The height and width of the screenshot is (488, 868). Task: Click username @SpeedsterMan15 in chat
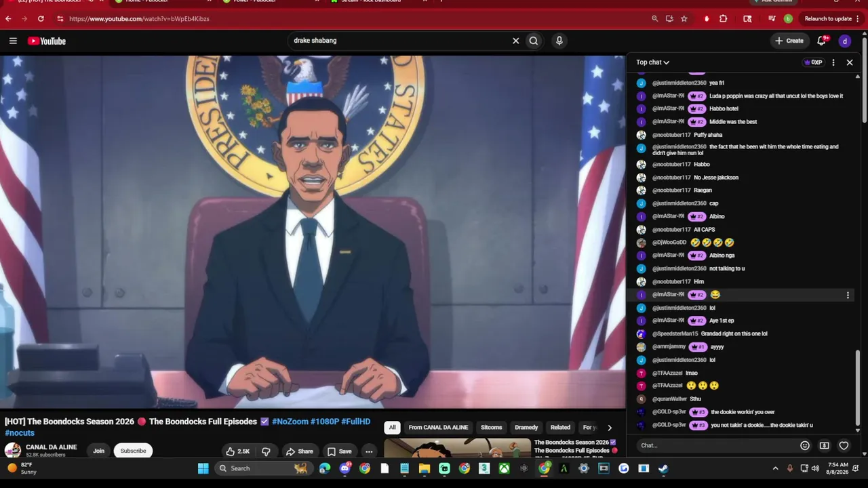[675, 334]
